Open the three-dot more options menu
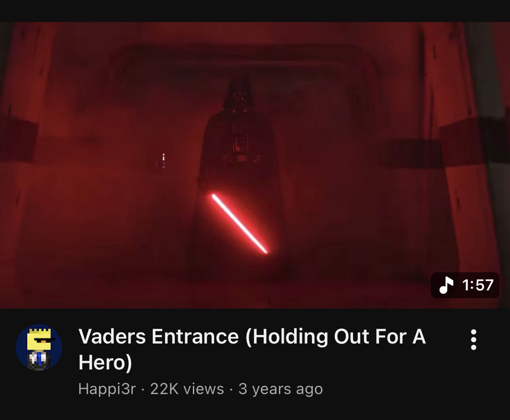The width and height of the screenshot is (510, 420). coord(474,340)
